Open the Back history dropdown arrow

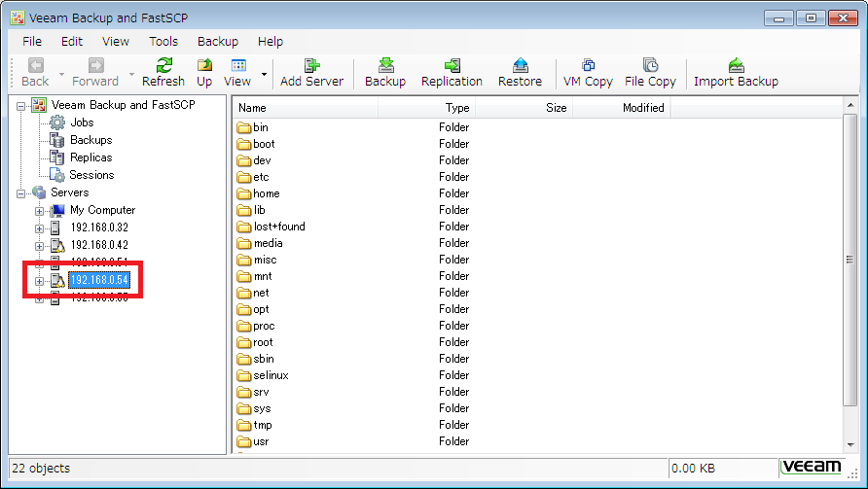pos(61,74)
